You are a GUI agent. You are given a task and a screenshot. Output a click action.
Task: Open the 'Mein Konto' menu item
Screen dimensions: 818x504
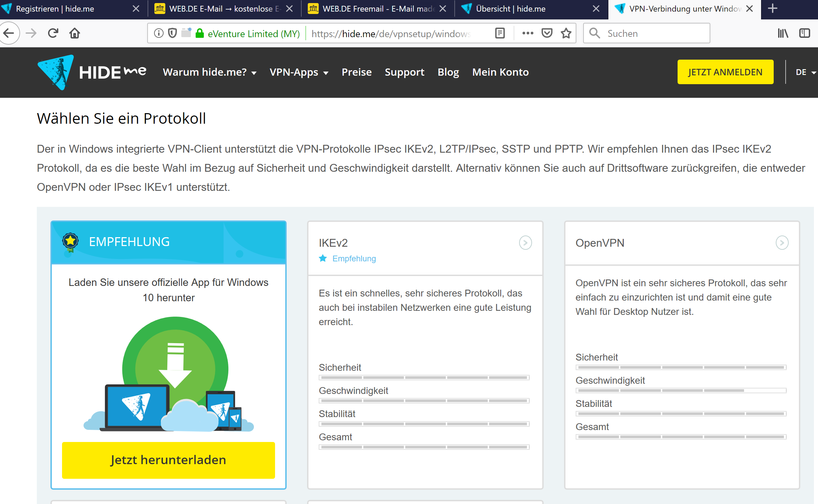pyautogui.click(x=500, y=72)
